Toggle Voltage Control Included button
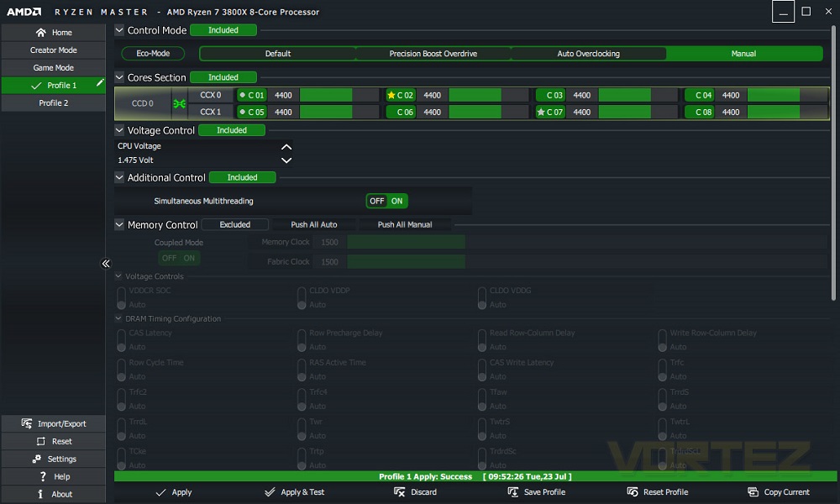The width and height of the screenshot is (840, 504). click(232, 130)
